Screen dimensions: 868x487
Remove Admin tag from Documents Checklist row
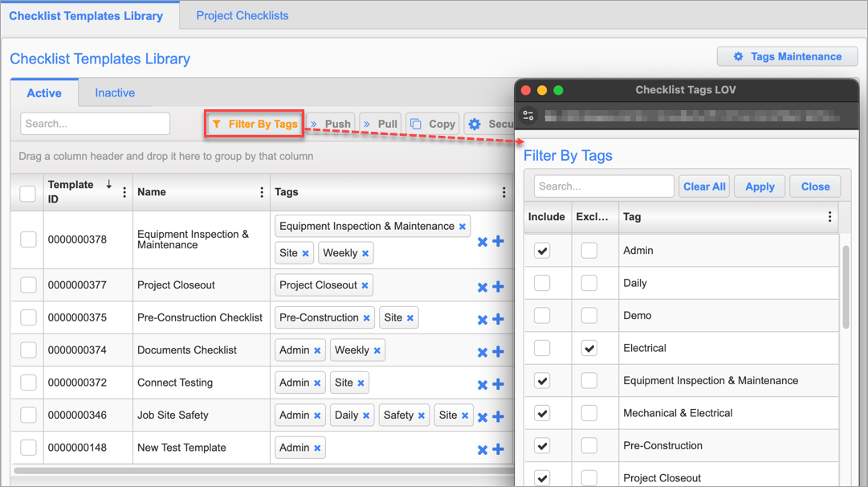tap(317, 350)
